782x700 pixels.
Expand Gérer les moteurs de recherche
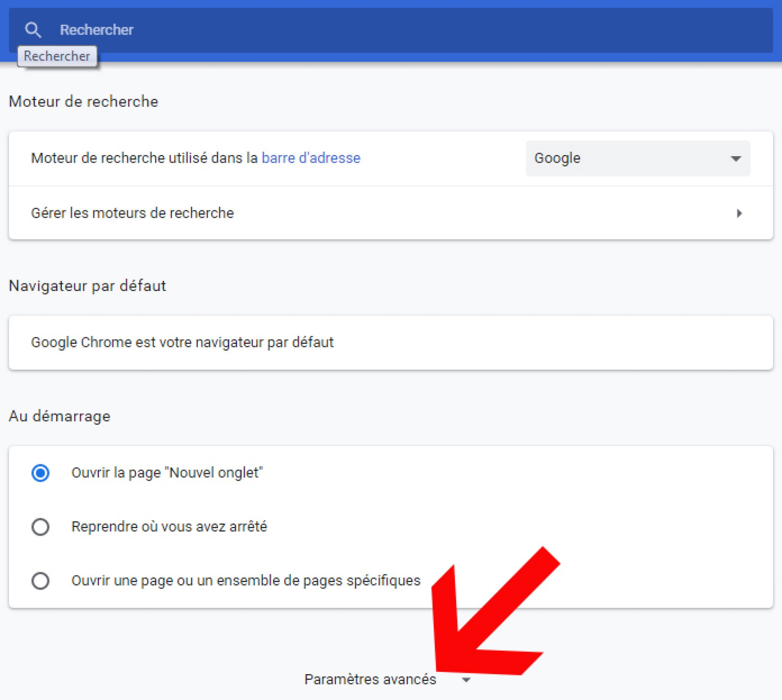(132, 213)
